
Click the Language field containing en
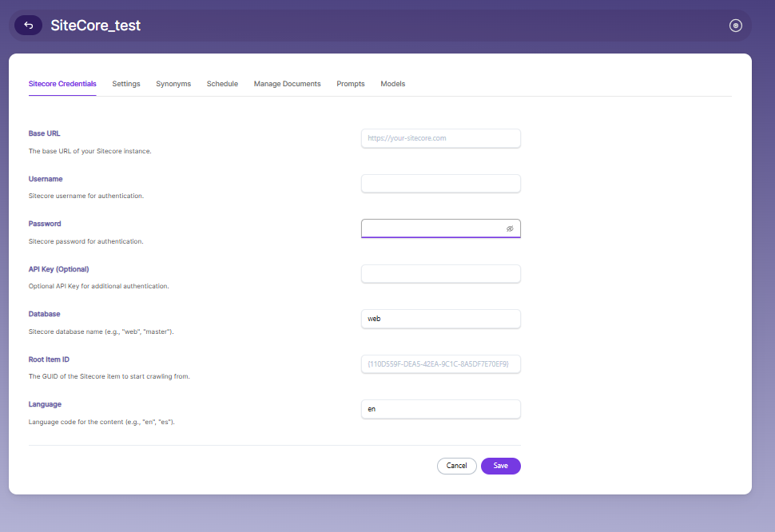[x=441, y=409]
